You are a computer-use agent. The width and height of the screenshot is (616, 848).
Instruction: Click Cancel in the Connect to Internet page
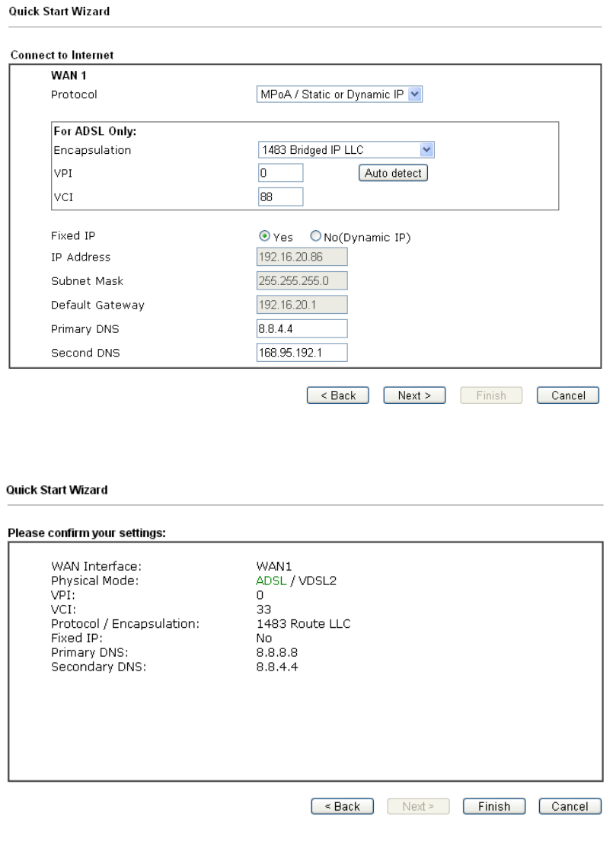coord(568,395)
